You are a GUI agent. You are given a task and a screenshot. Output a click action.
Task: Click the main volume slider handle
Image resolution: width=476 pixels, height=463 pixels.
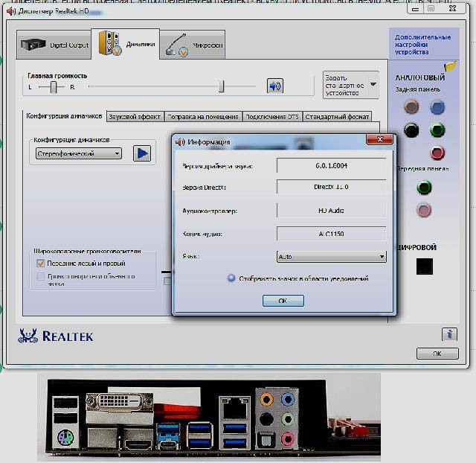tap(222, 86)
